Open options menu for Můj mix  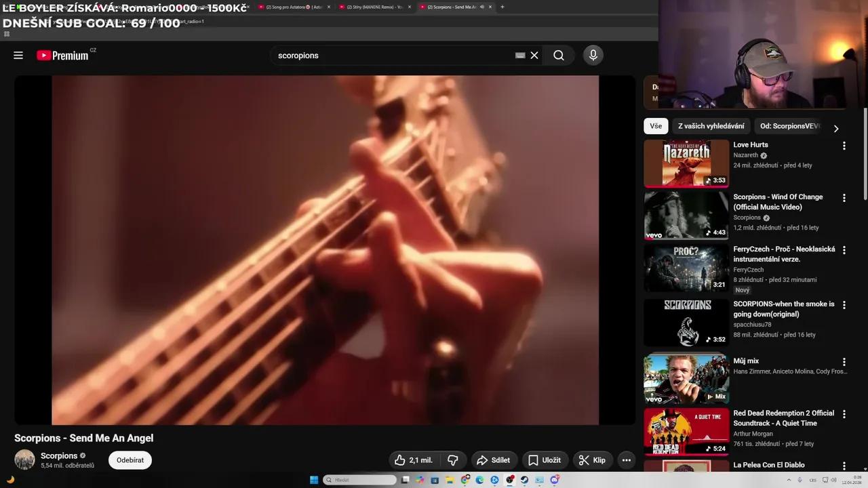[x=844, y=362]
